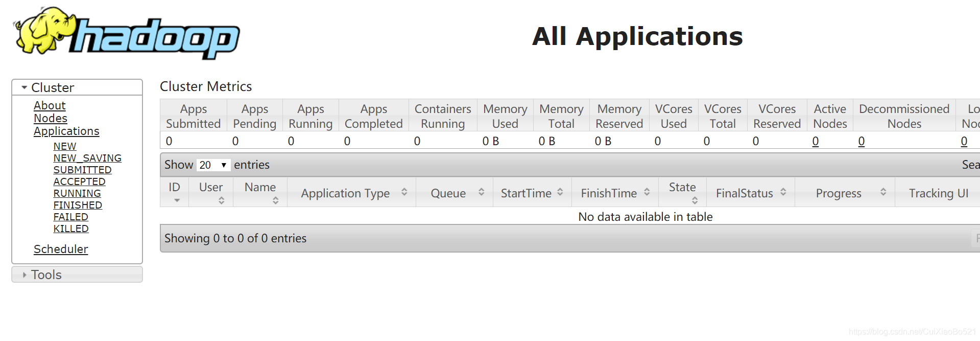Open the Lost Nodes count link
This screenshot has height=341, width=980.
964,141
